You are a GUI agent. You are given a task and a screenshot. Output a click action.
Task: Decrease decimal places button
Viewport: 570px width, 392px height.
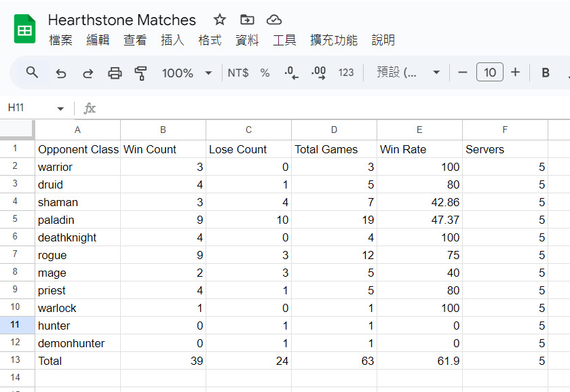(291, 73)
